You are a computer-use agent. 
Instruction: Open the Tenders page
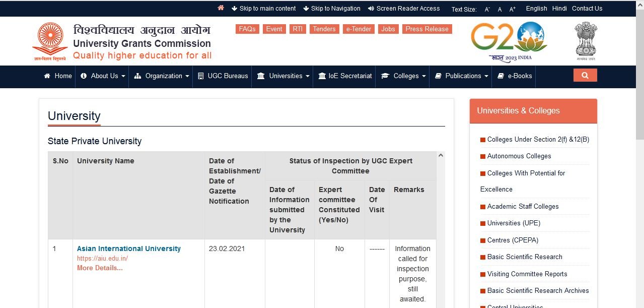coord(324,29)
